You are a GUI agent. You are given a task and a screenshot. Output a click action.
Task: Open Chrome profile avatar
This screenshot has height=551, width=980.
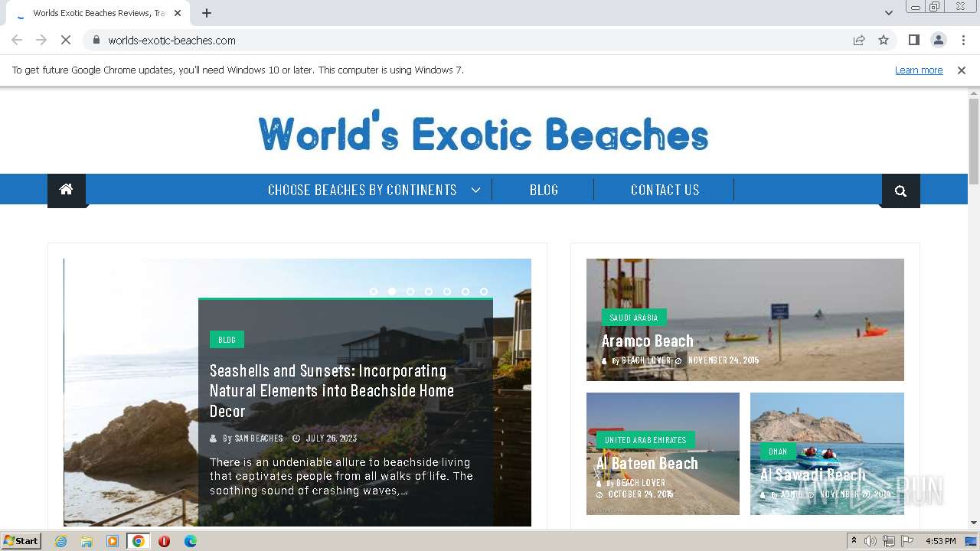click(939, 40)
